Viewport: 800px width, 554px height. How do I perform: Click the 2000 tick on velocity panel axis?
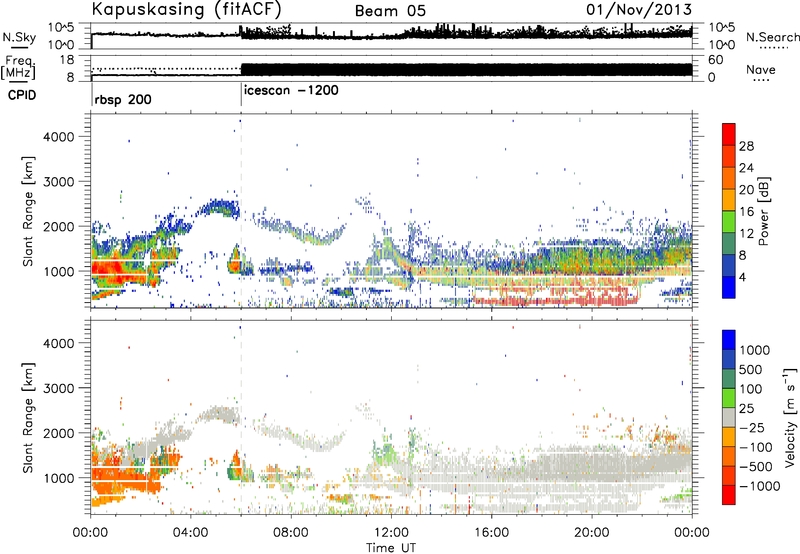(x=59, y=433)
